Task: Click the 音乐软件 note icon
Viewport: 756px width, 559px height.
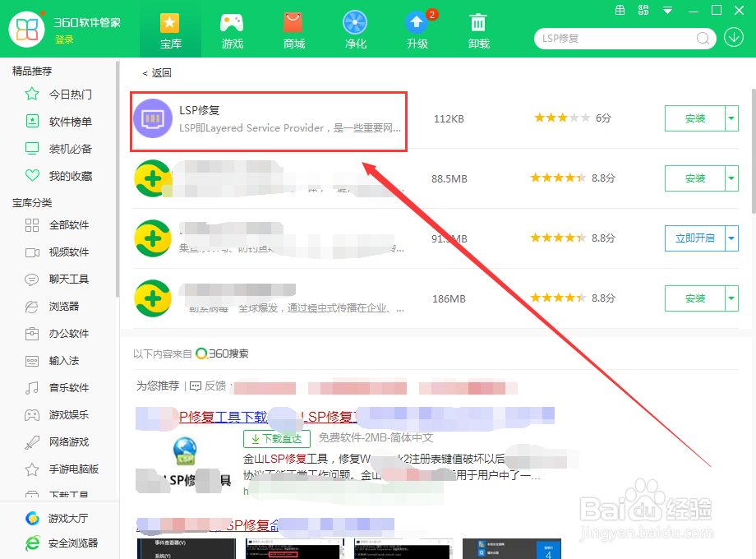Action: [32, 388]
